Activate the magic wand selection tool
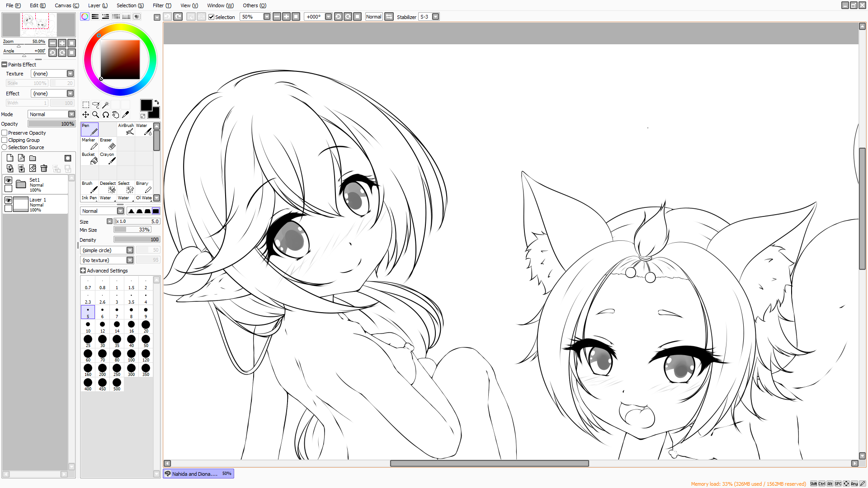The height and width of the screenshot is (488, 868). [x=105, y=104]
